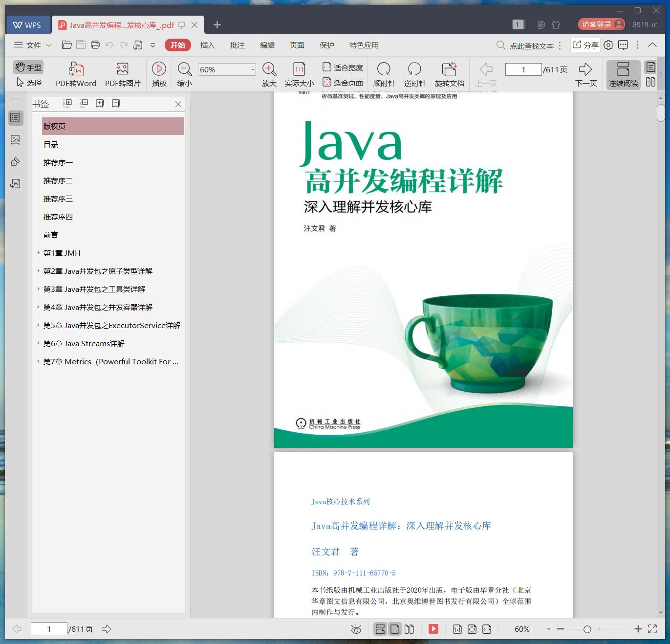Click the vertical scrollbar thumb
The width and height of the screenshot is (670, 644).
[661, 113]
